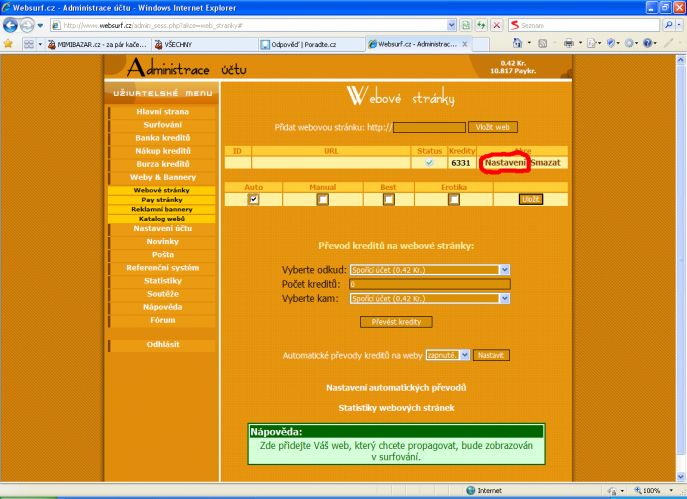The height and width of the screenshot is (499, 687).
Task: Open Banka kreditů menu item
Action: coord(163,138)
